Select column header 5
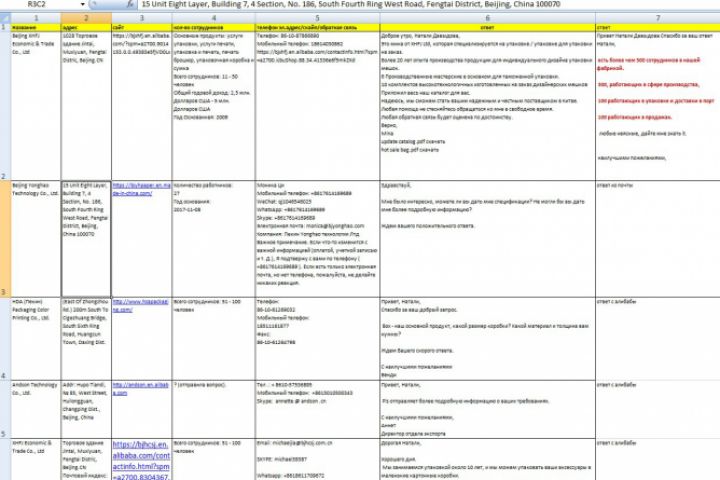 pyautogui.click(x=317, y=18)
